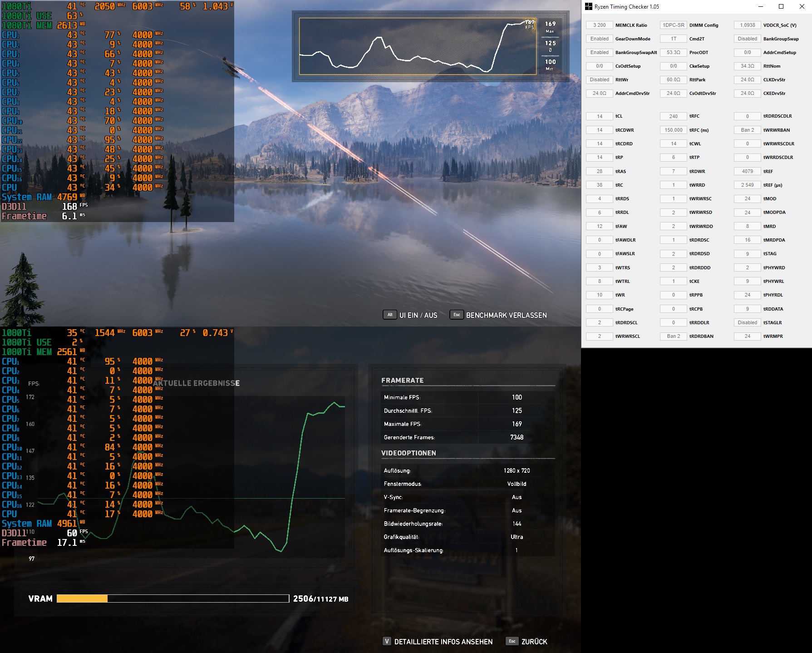Click the tRDRDSCL value field
Image resolution: width=812 pixels, height=653 pixels.
click(600, 322)
